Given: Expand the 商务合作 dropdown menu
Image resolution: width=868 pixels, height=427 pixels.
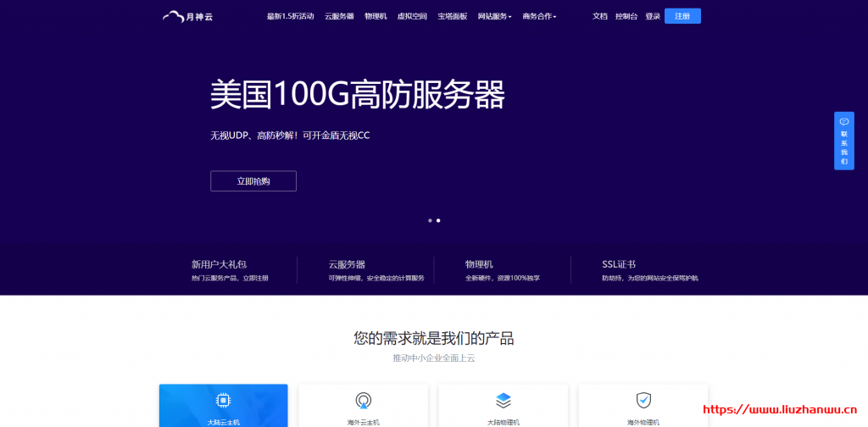Looking at the screenshot, I should [x=539, y=16].
